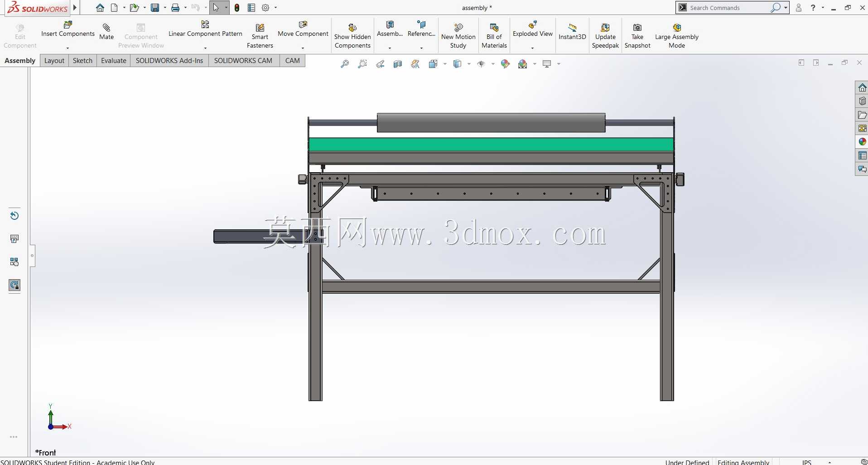Open SOLIDWORKS Resources in task pane

pyautogui.click(x=862, y=87)
